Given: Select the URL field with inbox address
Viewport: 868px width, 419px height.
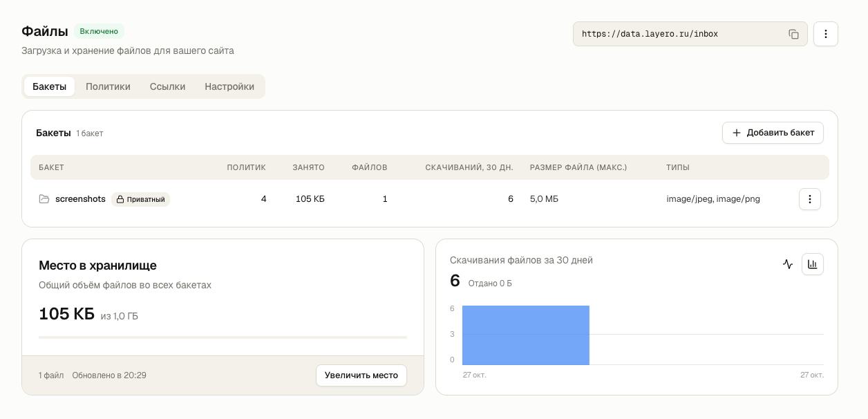Looking at the screenshot, I should (x=690, y=34).
